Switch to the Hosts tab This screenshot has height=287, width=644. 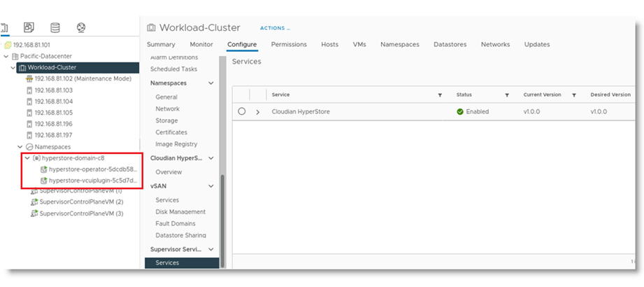click(x=330, y=44)
